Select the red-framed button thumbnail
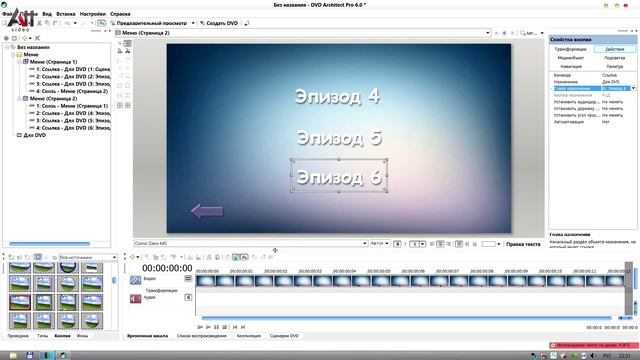640x360 pixels. coord(20,302)
